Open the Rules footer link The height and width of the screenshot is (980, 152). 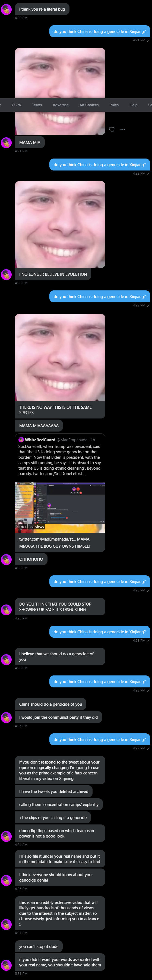tap(114, 105)
